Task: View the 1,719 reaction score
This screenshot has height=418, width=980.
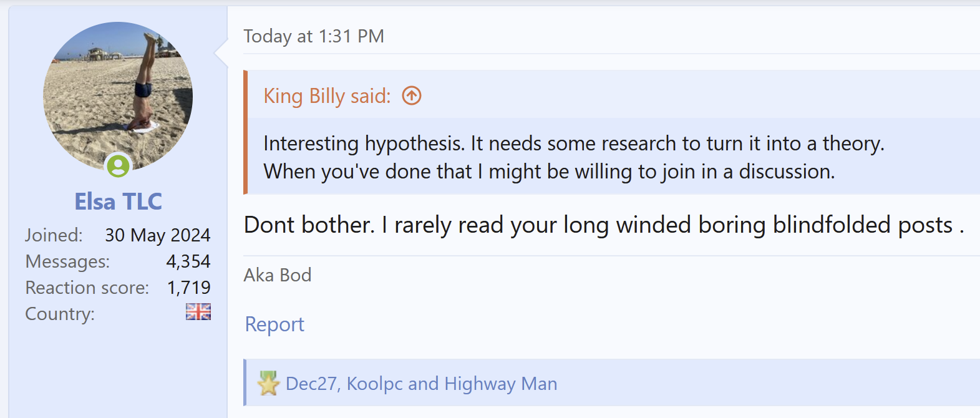Action: pyautogui.click(x=188, y=288)
